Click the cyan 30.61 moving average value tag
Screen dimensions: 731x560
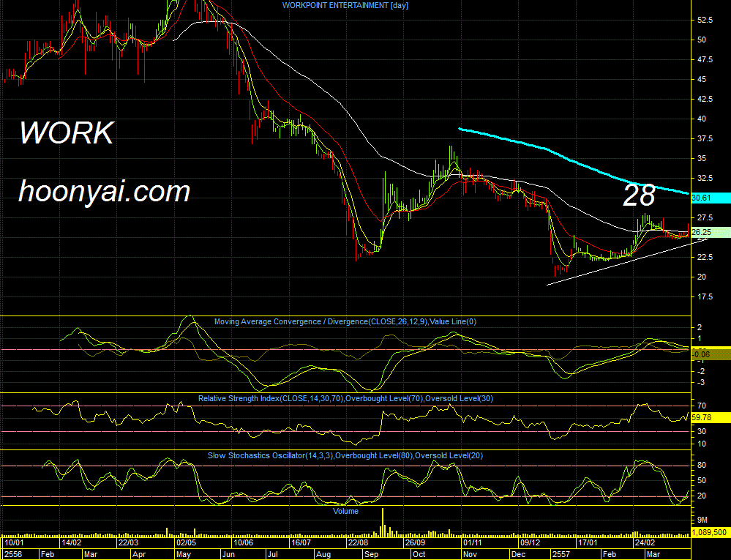pyautogui.click(x=711, y=198)
